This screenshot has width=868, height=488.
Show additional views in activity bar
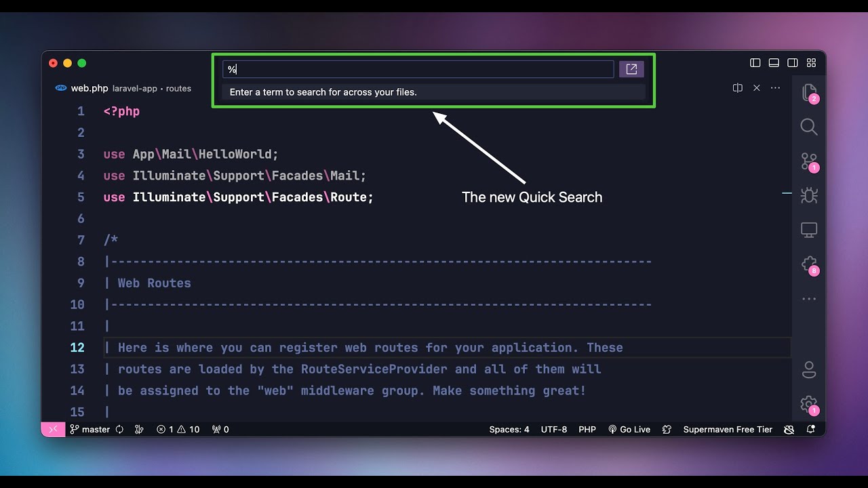808,299
